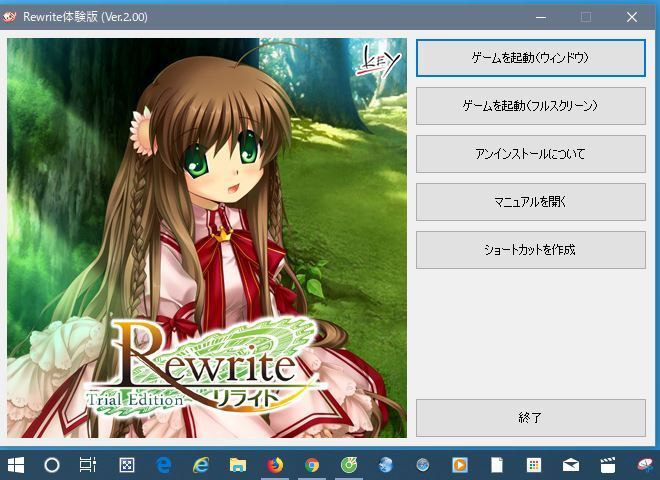Switch to Google Chrome on taskbar
The height and width of the screenshot is (480, 660).
(x=312, y=465)
